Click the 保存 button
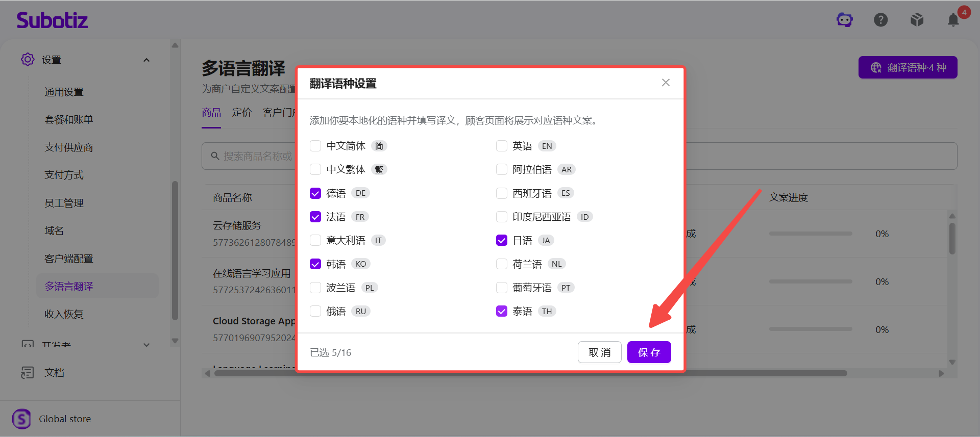The height and width of the screenshot is (437, 980). [649, 352]
